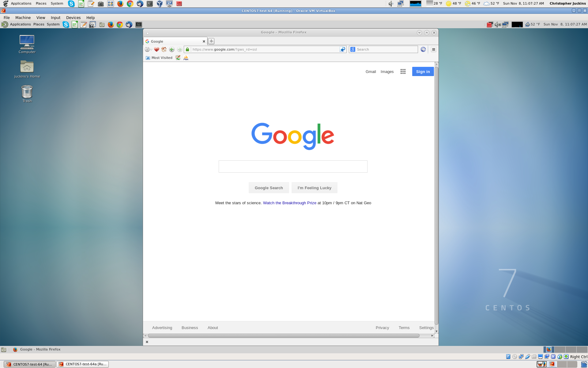The height and width of the screenshot is (368, 588).
Task: Click the browser back arrow
Action: [172, 49]
